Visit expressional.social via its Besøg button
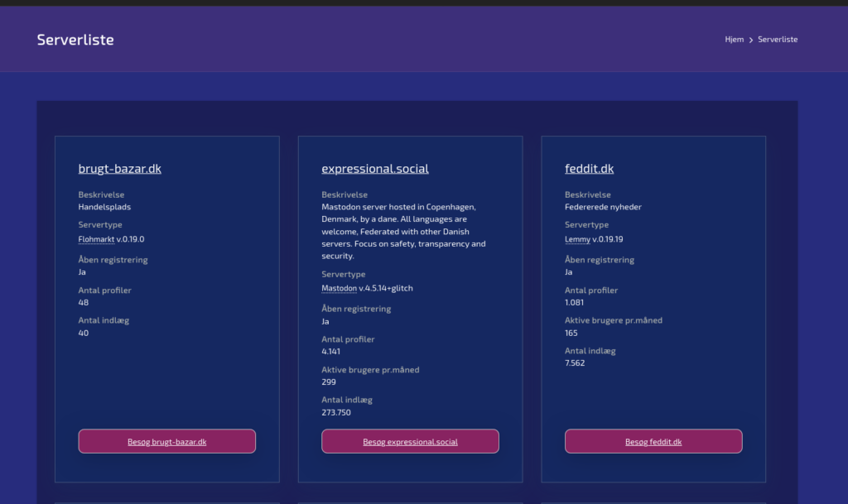This screenshot has width=848, height=504. [410, 441]
